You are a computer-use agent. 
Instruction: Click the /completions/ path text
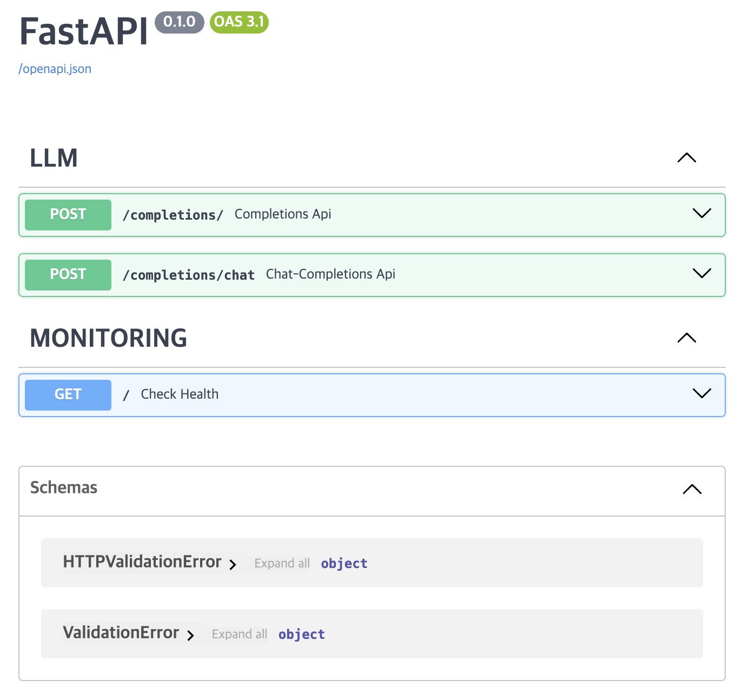173,215
